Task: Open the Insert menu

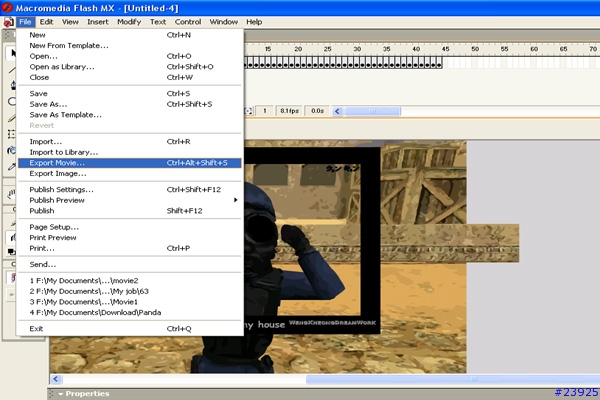Action: point(98,22)
